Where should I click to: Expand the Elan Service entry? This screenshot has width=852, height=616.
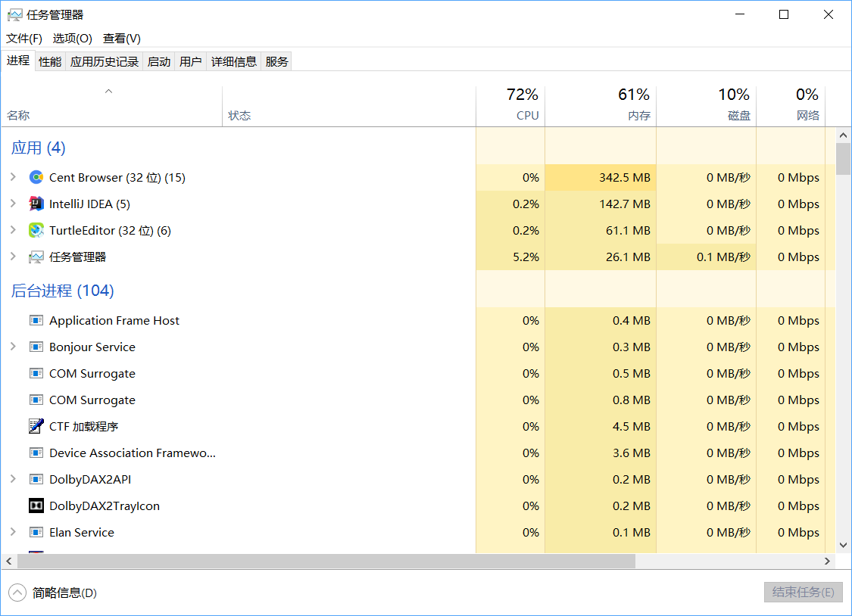click(x=13, y=532)
